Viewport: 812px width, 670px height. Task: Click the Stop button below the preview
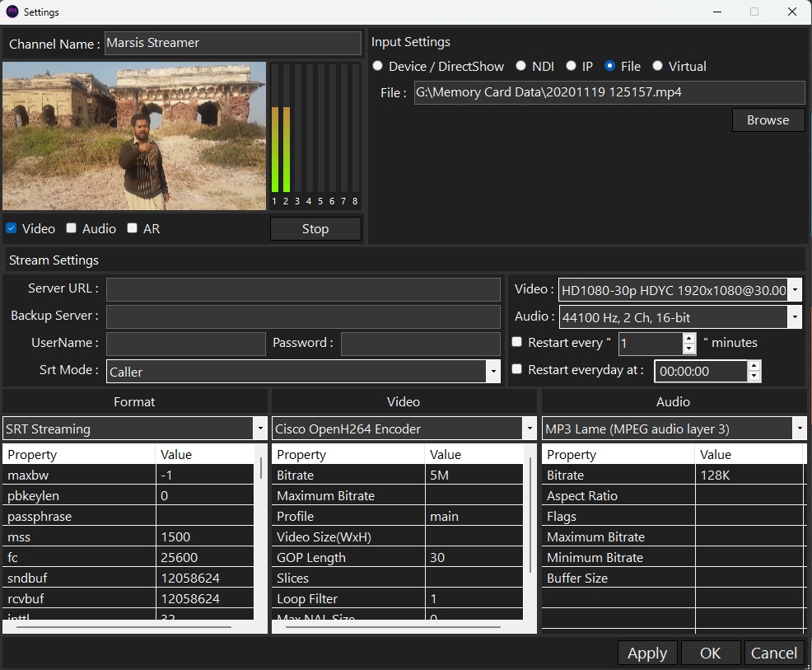[x=315, y=228]
